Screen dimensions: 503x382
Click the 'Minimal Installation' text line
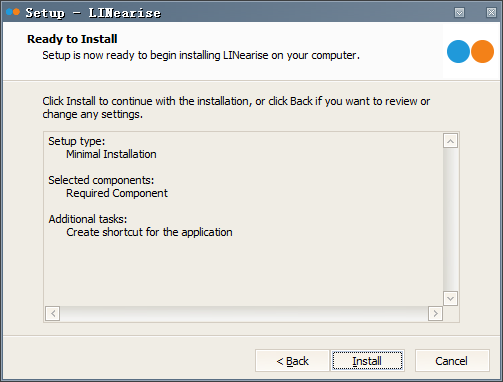[x=111, y=154]
